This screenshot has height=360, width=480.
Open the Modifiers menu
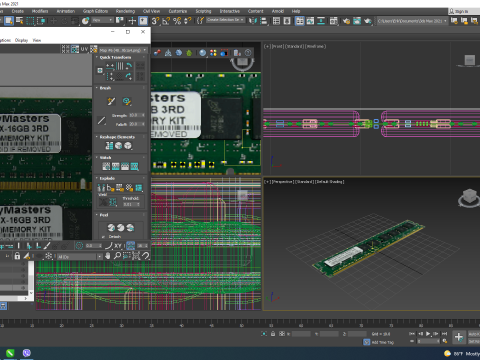40,11
